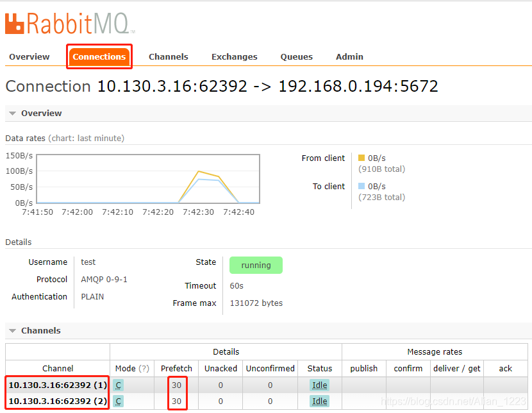Open the Admin tab

pos(349,56)
